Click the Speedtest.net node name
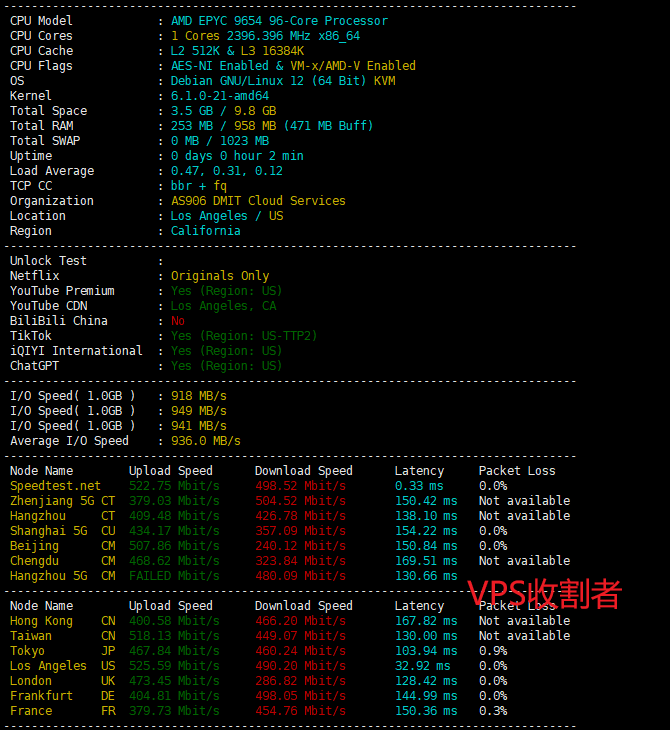The width and height of the screenshot is (670, 730). [x=55, y=486]
